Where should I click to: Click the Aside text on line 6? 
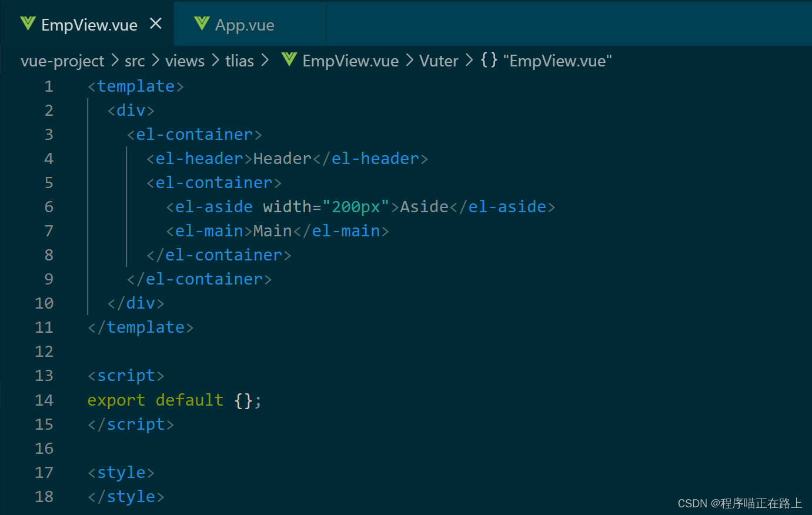[425, 207]
